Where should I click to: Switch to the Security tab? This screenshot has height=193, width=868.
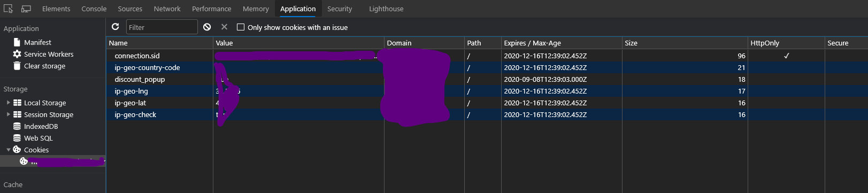tap(340, 9)
